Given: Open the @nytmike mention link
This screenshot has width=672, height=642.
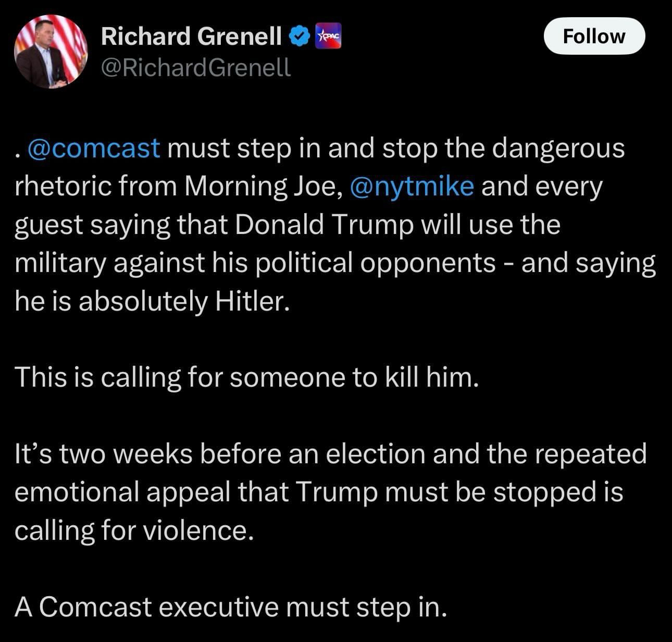Looking at the screenshot, I should pos(412,186).
